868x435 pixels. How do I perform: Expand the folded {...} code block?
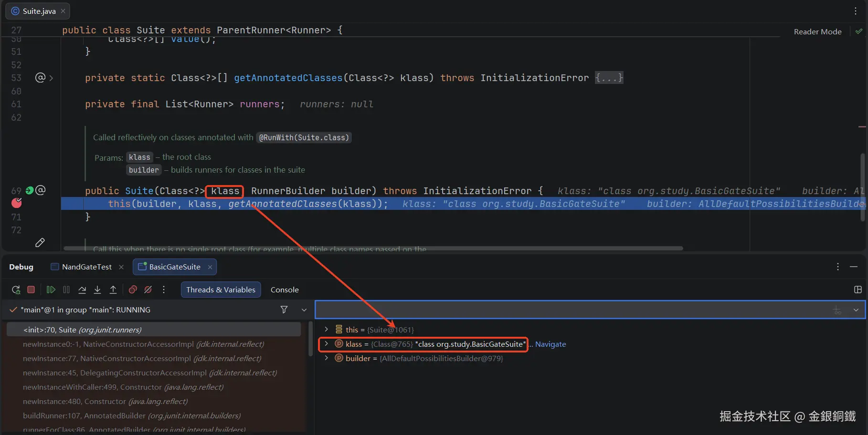[609, 78]
